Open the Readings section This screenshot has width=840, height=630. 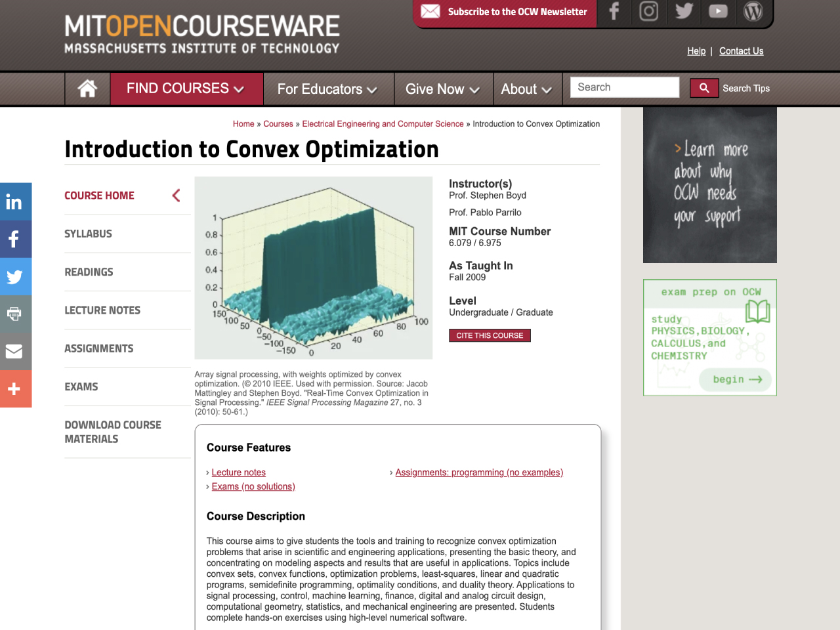[89, 272]
